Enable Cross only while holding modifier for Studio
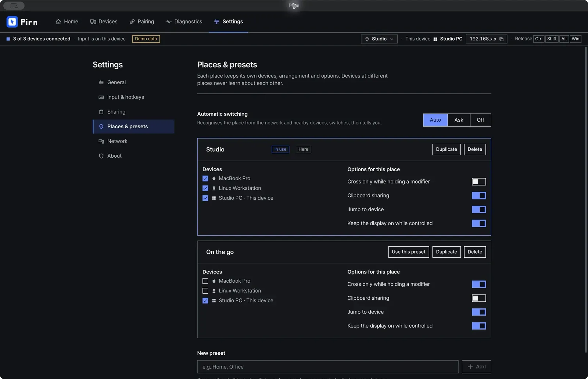Viewport: 588px width, 379px height. [x=479, y=182]
